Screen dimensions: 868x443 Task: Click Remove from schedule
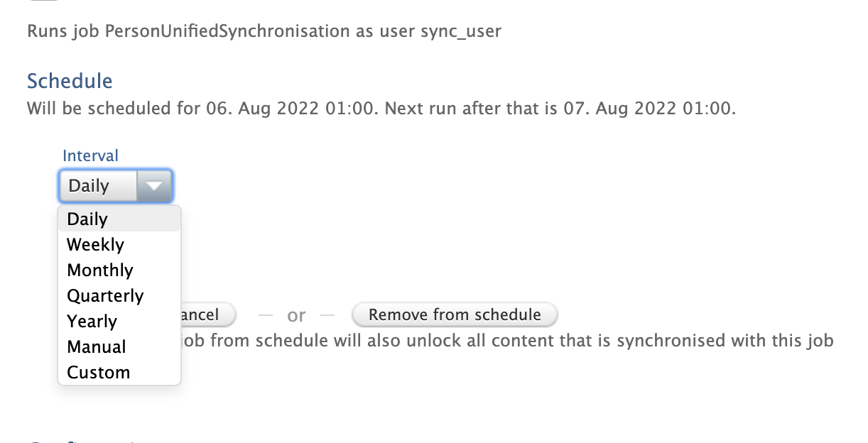(x=455, y=315)
